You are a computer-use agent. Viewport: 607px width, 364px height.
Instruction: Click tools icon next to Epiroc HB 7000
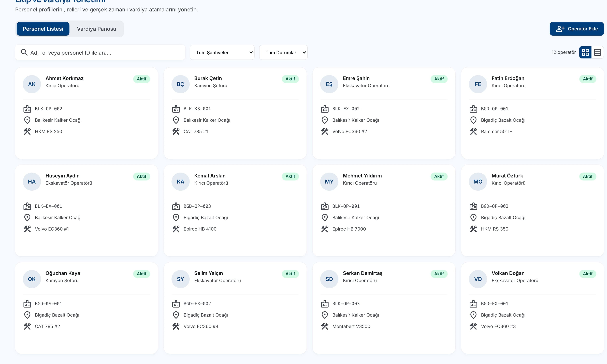[325, 229]
